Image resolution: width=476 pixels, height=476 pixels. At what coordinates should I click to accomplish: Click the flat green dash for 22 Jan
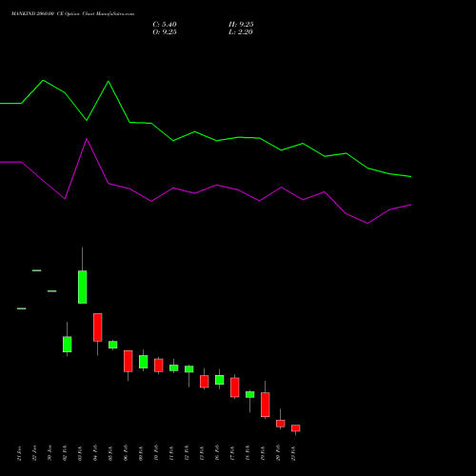(37, 270)
